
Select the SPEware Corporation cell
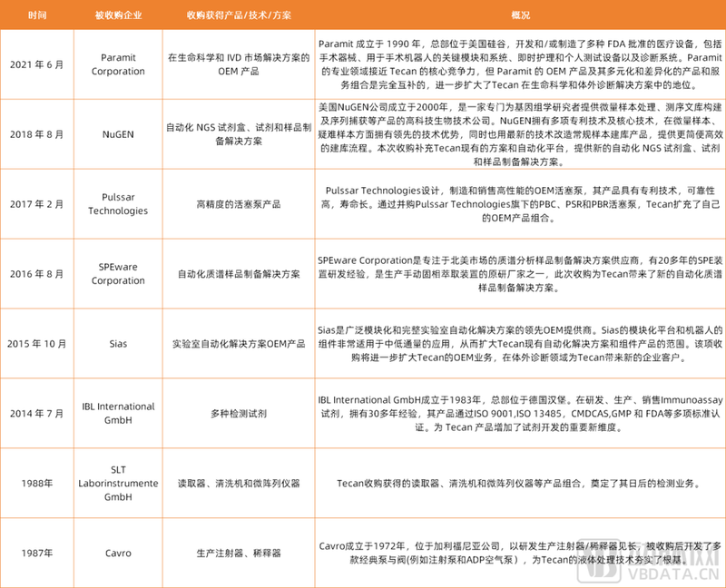[116, 273]
